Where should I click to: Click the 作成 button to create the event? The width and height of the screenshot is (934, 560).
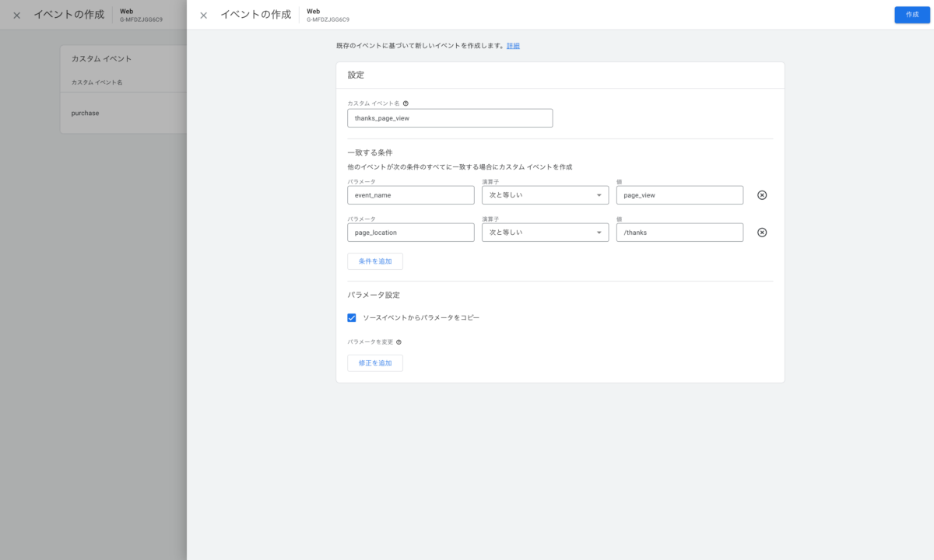coord(911,15)
